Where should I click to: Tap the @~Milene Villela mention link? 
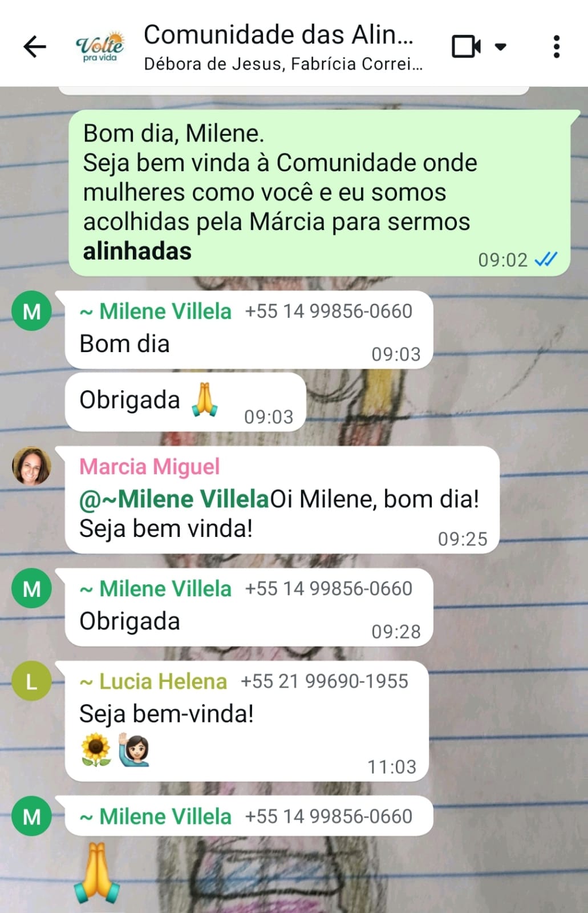175,499
